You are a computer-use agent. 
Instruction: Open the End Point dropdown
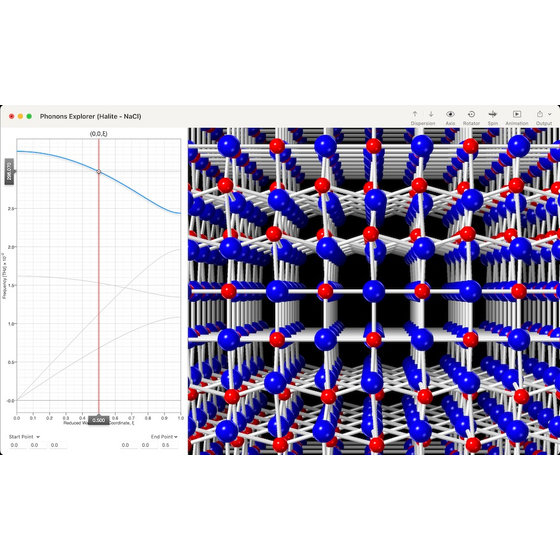pyautogui.click(x=164, y=437)
